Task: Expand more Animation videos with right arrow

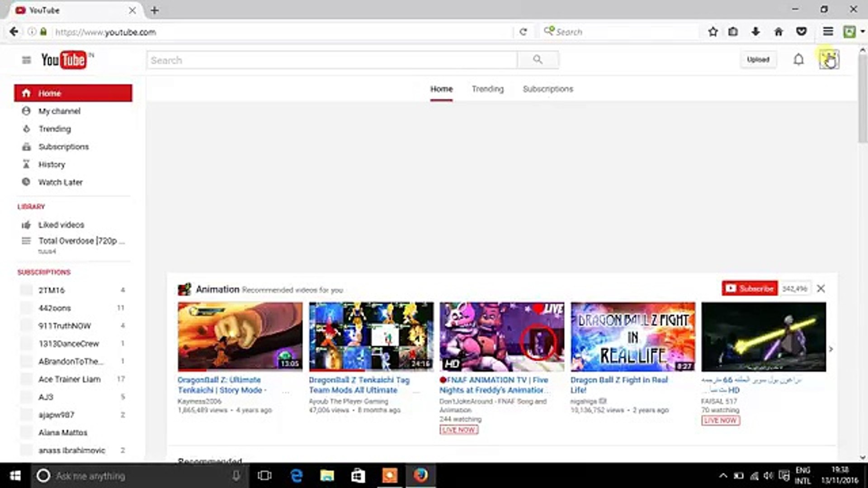Action: pyautogui.click(x=831, y=349)
